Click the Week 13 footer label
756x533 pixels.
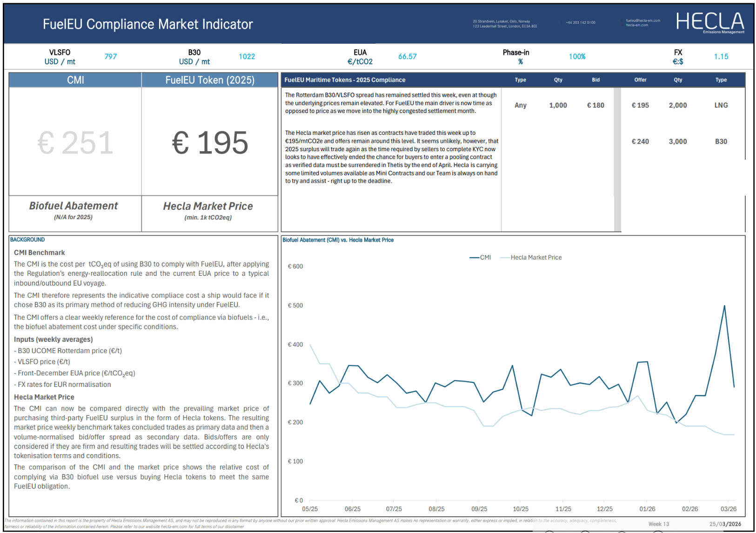(x=659, y=524)
